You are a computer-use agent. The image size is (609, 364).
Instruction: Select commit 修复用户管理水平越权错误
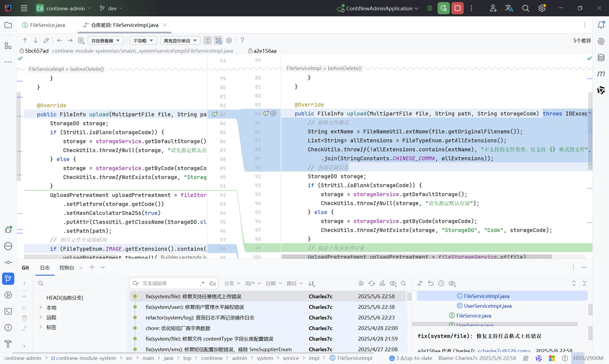268,307
